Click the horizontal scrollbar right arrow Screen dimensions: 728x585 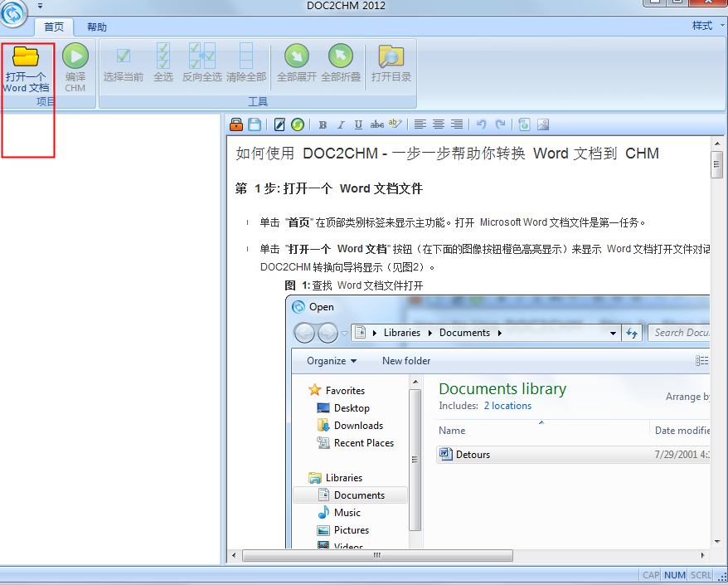pyautogui.click(x=703, y=555)
